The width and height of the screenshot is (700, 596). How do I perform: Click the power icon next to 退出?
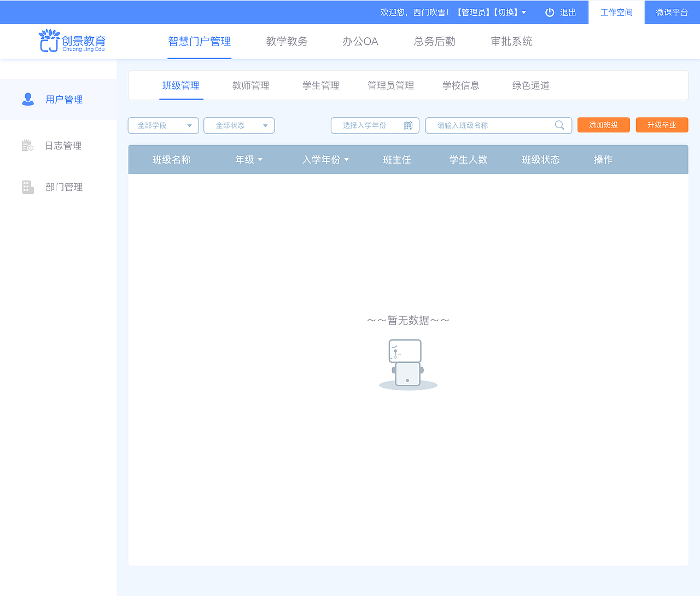click(549, 11)
